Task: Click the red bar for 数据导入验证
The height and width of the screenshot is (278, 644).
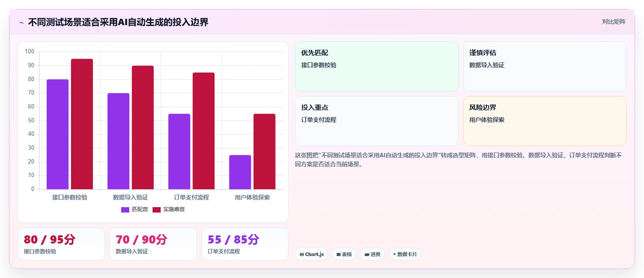Action: point(143,127)
